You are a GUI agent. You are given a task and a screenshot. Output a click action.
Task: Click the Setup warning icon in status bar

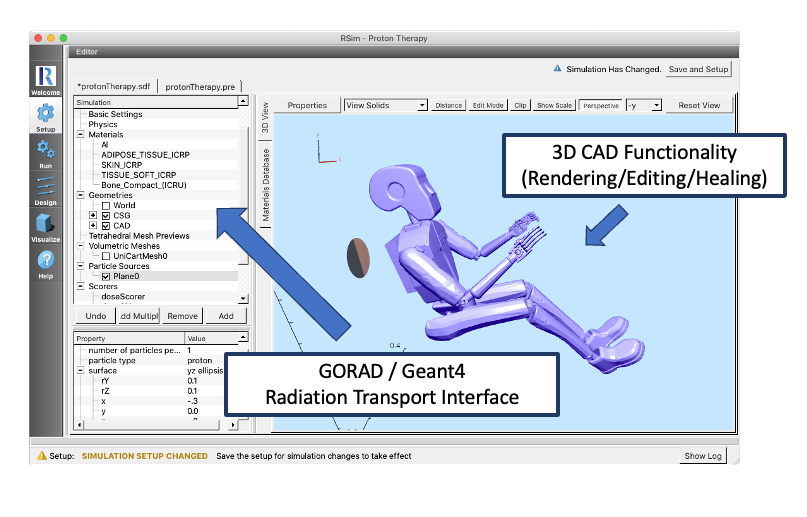[x=41, y=456]
